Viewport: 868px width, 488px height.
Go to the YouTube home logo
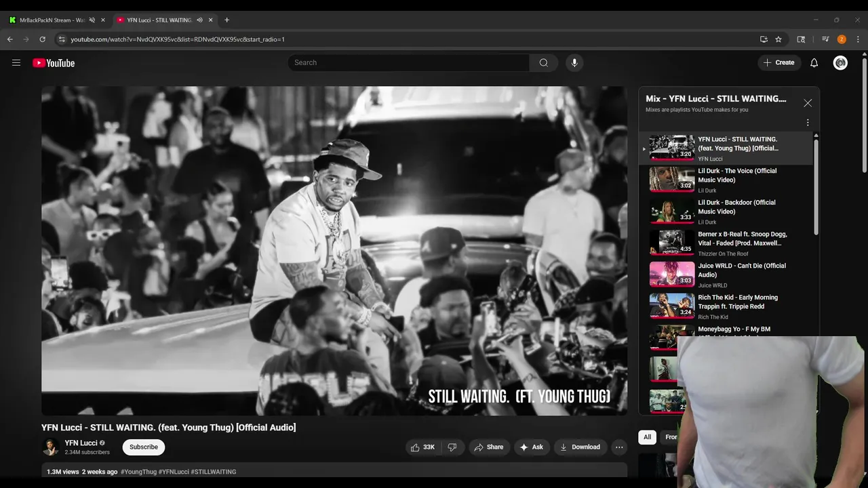[54, 63]
